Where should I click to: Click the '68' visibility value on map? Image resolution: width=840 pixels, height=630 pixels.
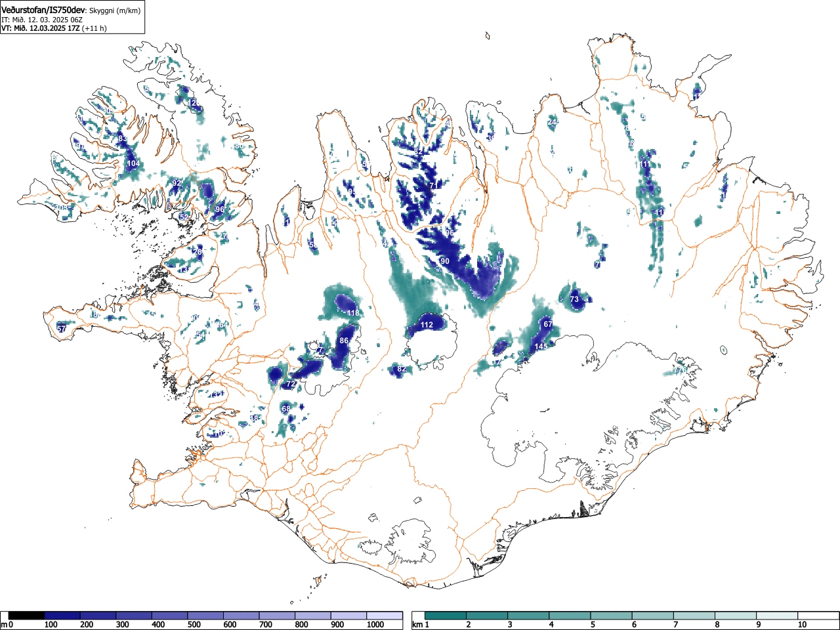286,409
